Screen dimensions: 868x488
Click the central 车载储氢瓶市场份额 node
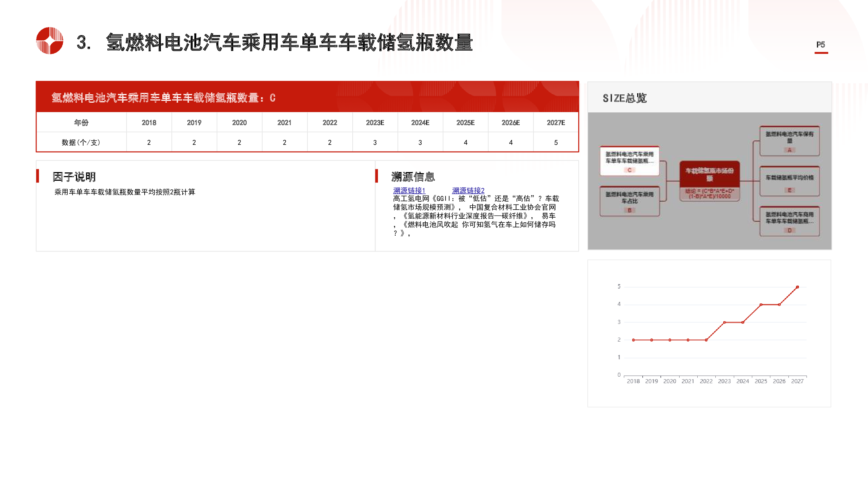pyautogui.click(x=710, y=181)
